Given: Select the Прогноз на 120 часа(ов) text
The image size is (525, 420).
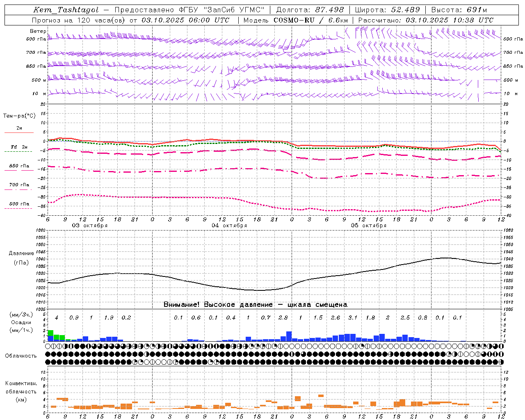Looking at the screenshot, I should click(x=79, y=20).
